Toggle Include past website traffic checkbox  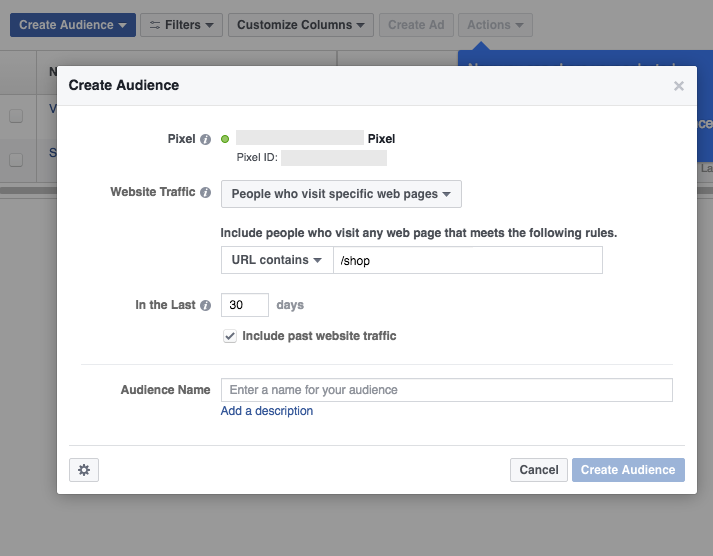230,337
